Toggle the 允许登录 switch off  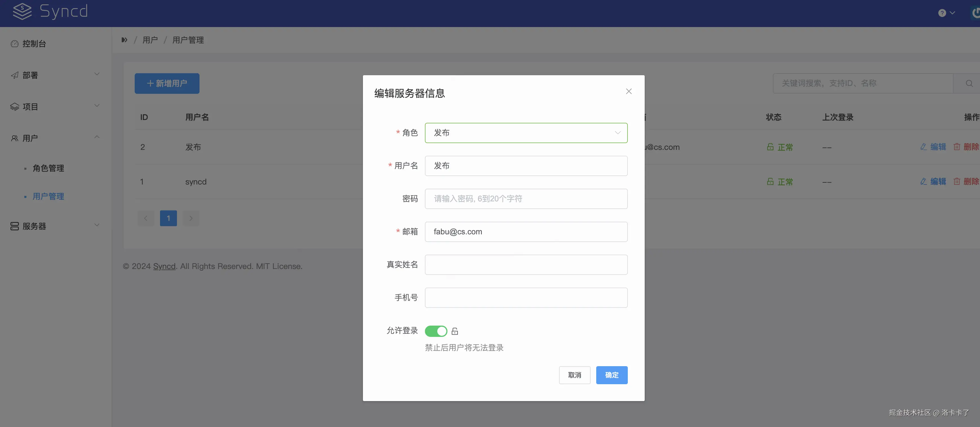(436, 331)
